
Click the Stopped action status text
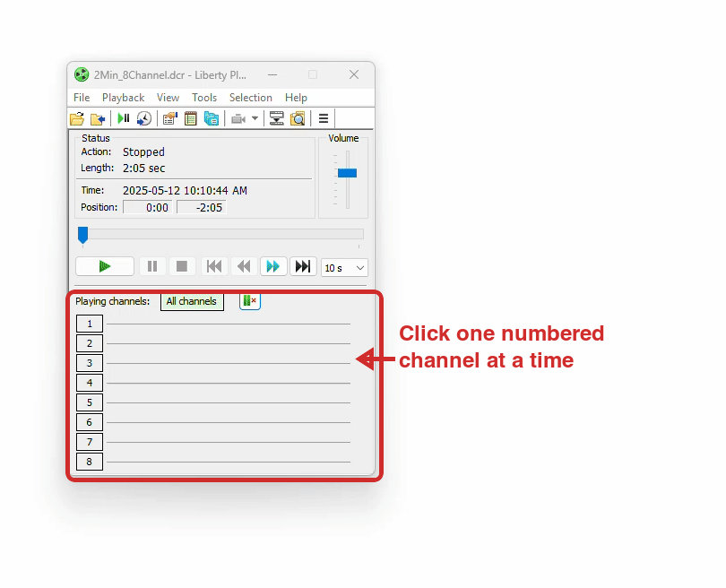click(x=143, y=151)
